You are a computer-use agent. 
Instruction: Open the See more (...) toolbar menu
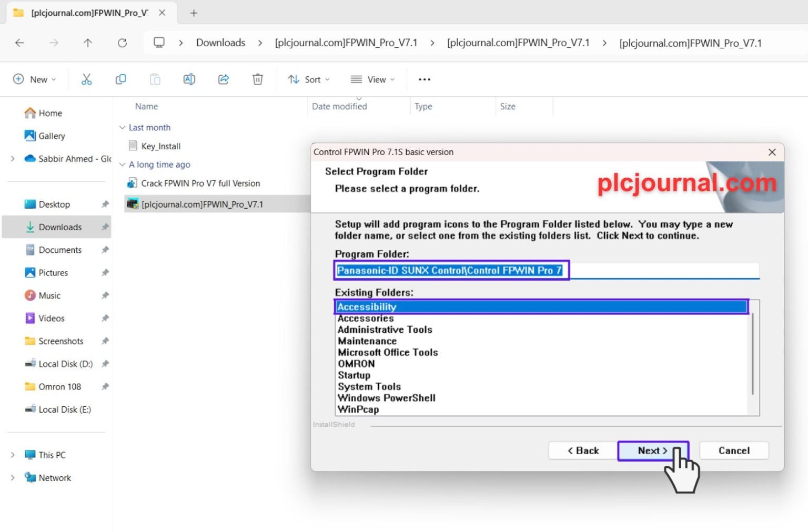pos(424,79)
